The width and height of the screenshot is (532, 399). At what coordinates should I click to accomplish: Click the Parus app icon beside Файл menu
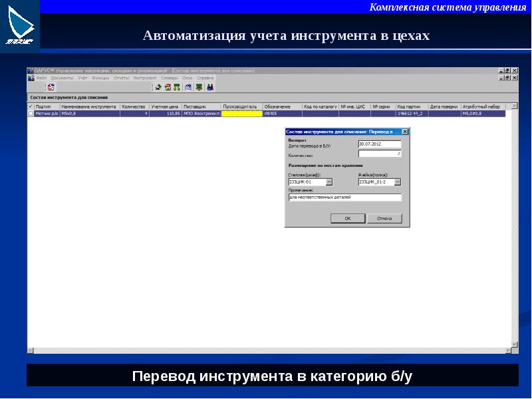tap(31, 78)
